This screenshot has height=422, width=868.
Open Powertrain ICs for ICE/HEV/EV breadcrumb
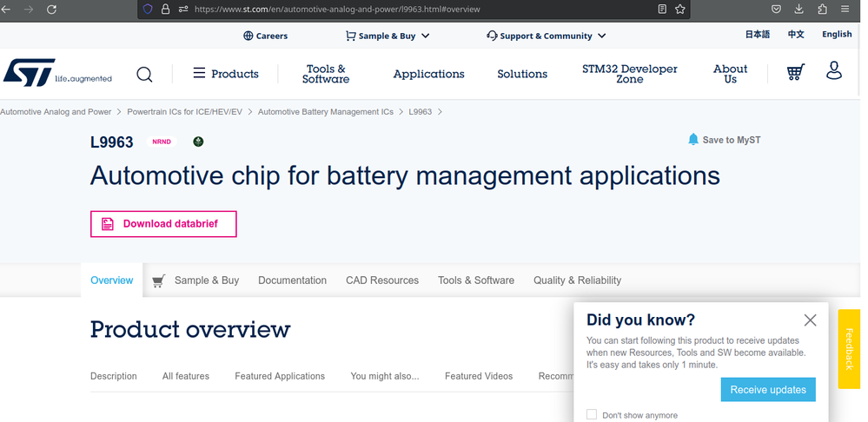(x=185, y=112)
